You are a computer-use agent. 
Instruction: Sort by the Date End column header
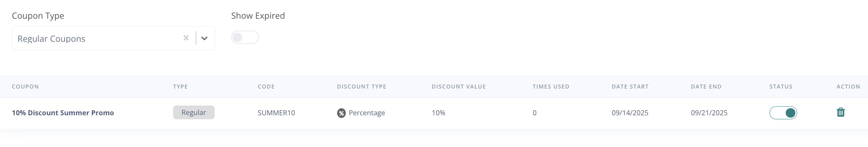(x=706, y=87)
